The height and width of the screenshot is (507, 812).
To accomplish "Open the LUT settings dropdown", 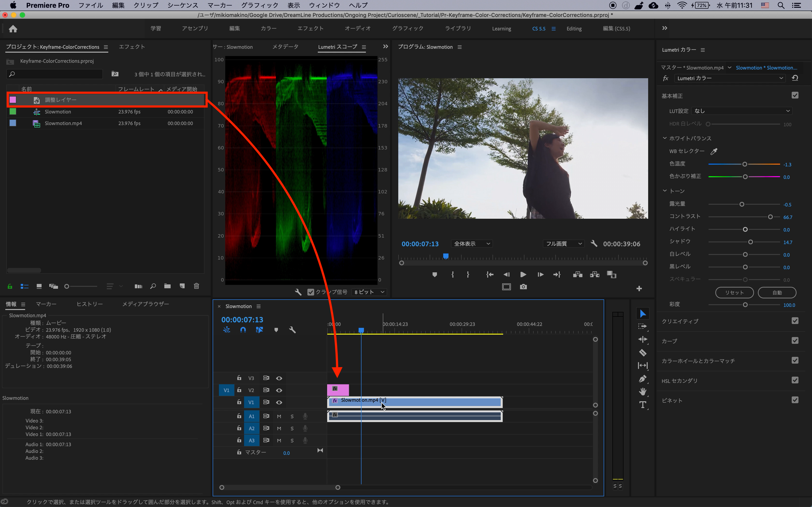I will 741,111.
